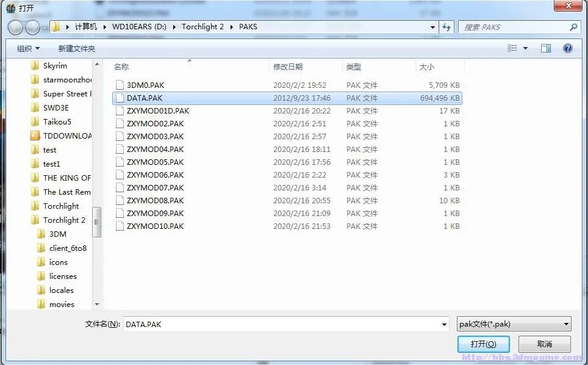
Task: Sort files by the 修改日期 column header
Action: tap(288, 67)
